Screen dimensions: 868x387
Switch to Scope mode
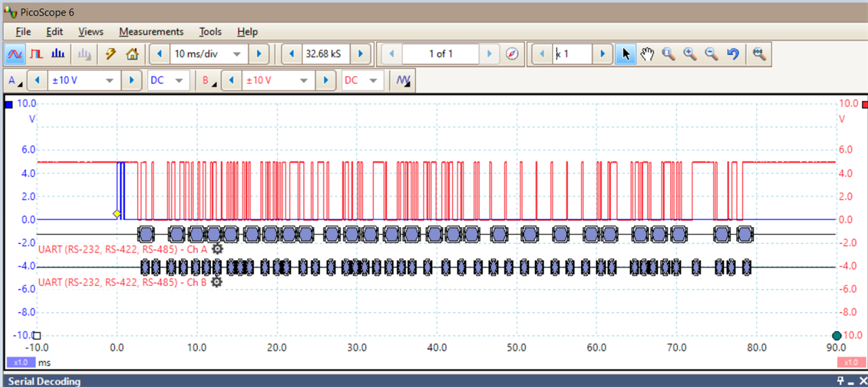click(15, 54)
